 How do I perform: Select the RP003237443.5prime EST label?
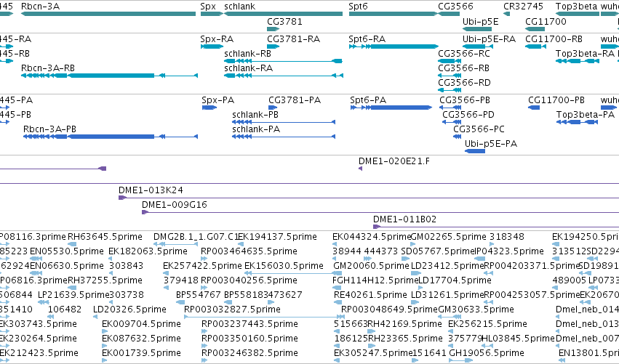(249, 325)
